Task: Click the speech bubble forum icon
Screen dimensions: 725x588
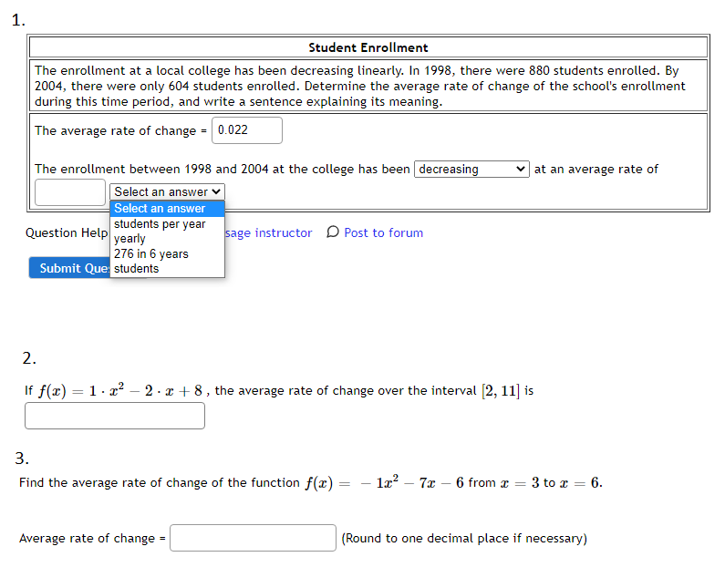Action: coord(333,232)
